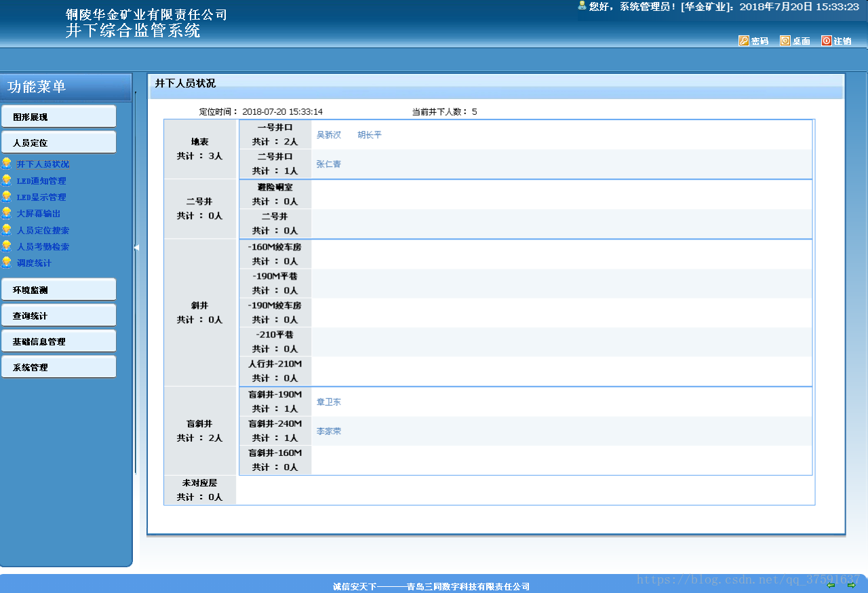
Task: Click the -210平巷 location cell
Action: pyautogui.click(x=275, y=341)
